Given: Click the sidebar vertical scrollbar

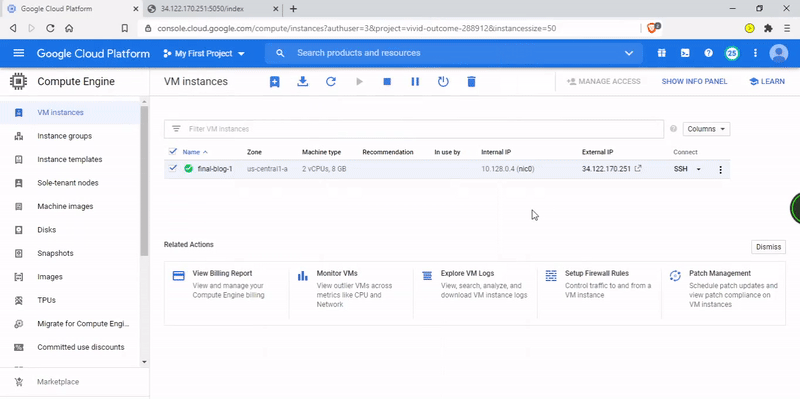Looking at the screenshot, I should (x=144, y=181).
